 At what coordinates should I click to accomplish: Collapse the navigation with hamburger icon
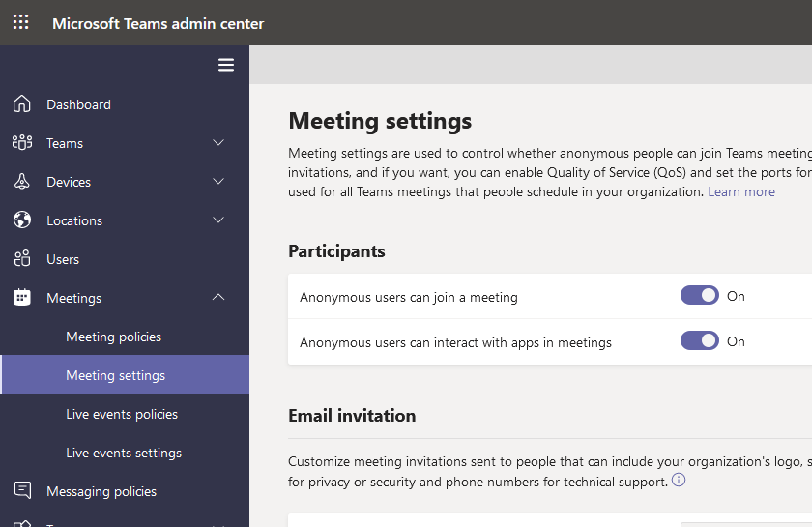click(x=226, y=65)
